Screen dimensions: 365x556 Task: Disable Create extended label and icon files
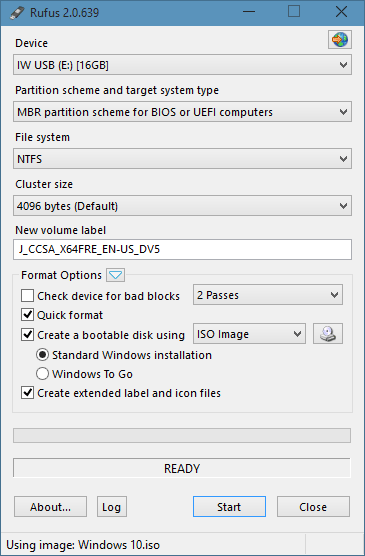point(27,393)
